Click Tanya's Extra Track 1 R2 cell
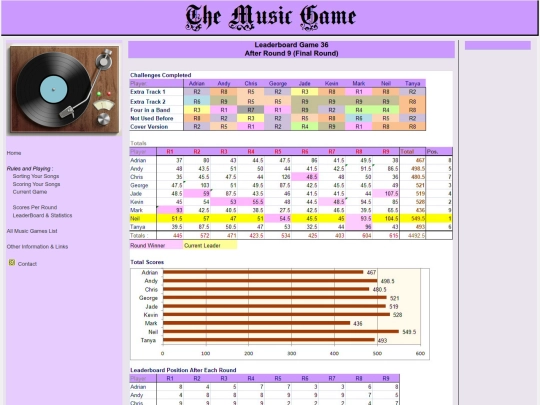This screenshot has height=405, width=540. pos(412,92)
